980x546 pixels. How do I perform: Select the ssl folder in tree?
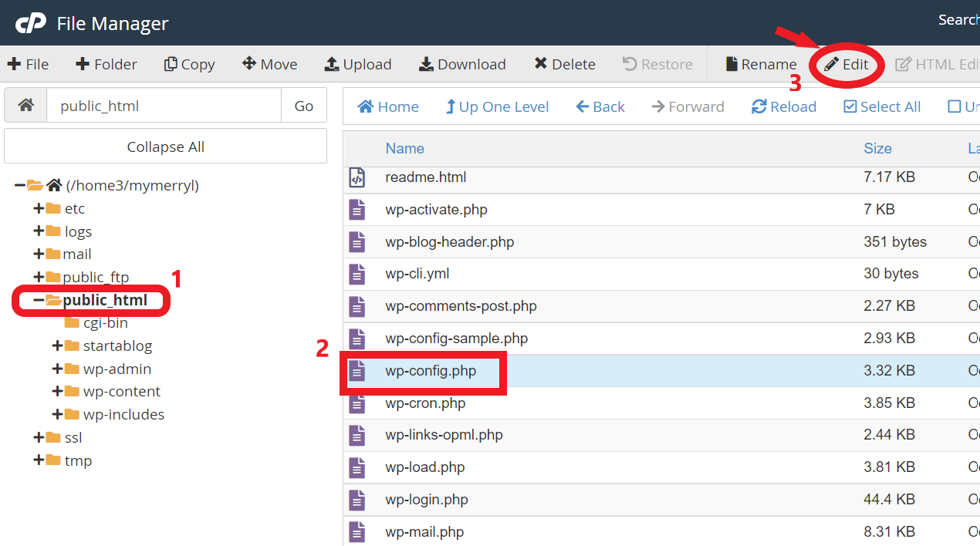click(x=73, y=437)
